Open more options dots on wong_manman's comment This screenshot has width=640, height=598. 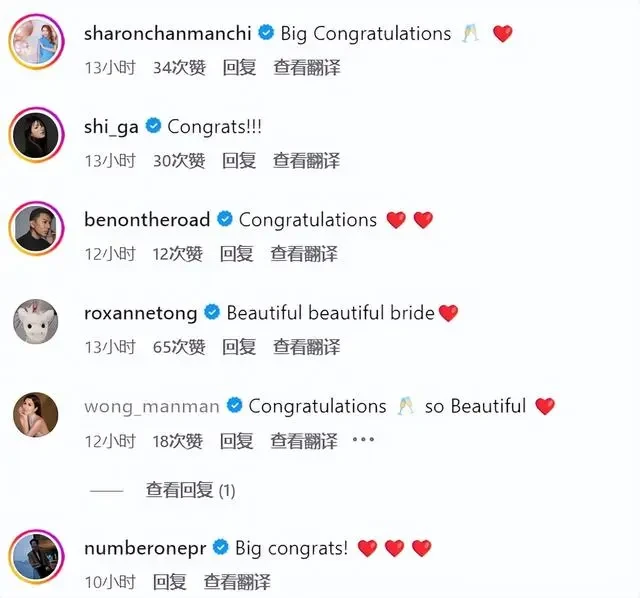click(363, 440)
